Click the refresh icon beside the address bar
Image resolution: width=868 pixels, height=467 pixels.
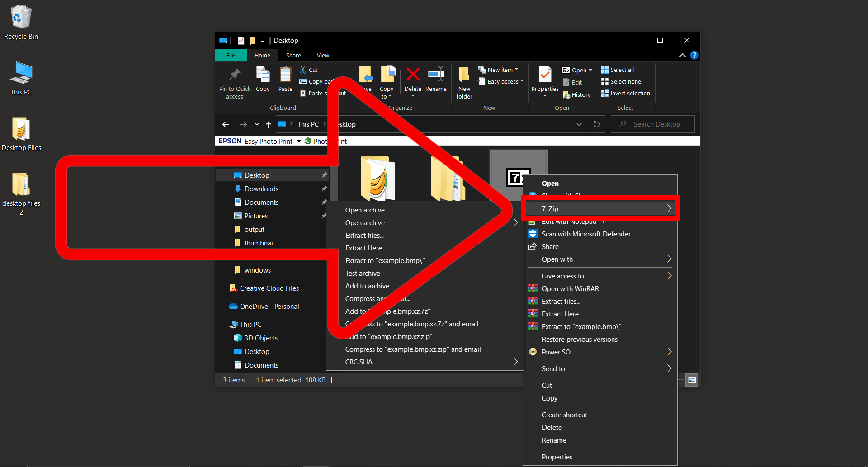click(x=596, y=124)
